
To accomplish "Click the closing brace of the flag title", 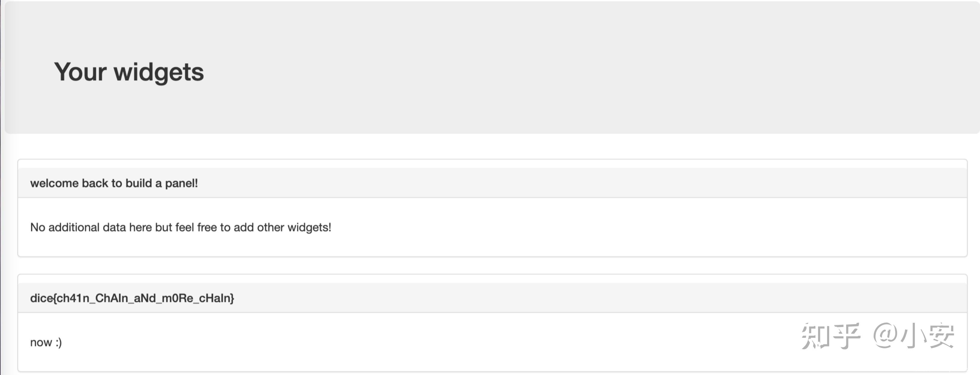I will (x=232, y=298).
